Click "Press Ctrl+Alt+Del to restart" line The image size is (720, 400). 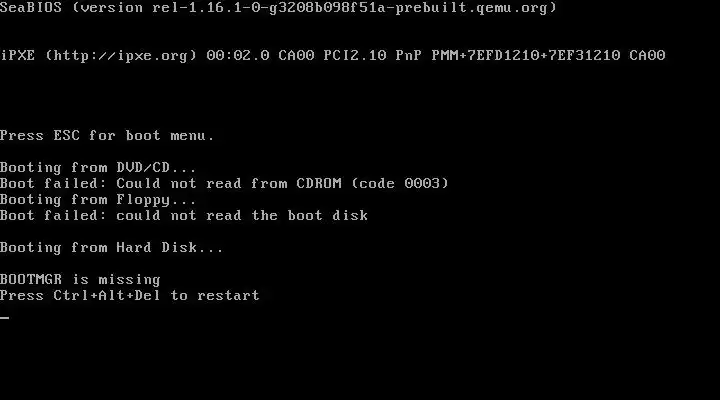pos(129,296)
